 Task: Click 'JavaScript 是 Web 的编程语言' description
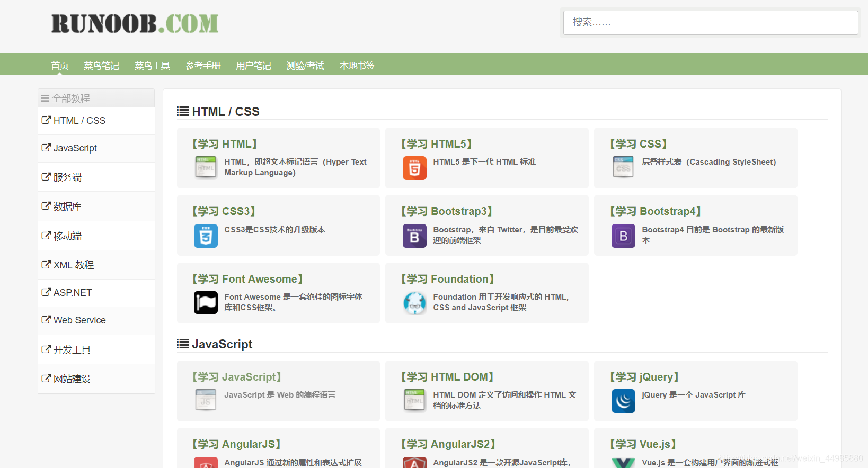[280, 395]
